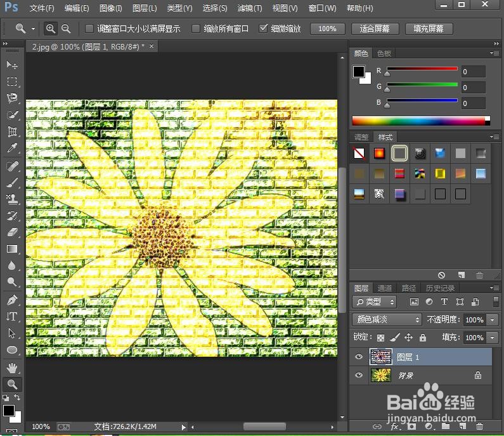Open the 滤镜(T) menu
The image size is (504, 436).
[x=250, y=8]
